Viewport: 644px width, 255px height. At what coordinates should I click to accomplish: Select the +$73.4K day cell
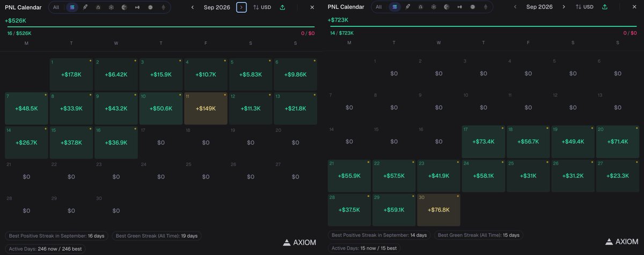click(x=484, y=141)
